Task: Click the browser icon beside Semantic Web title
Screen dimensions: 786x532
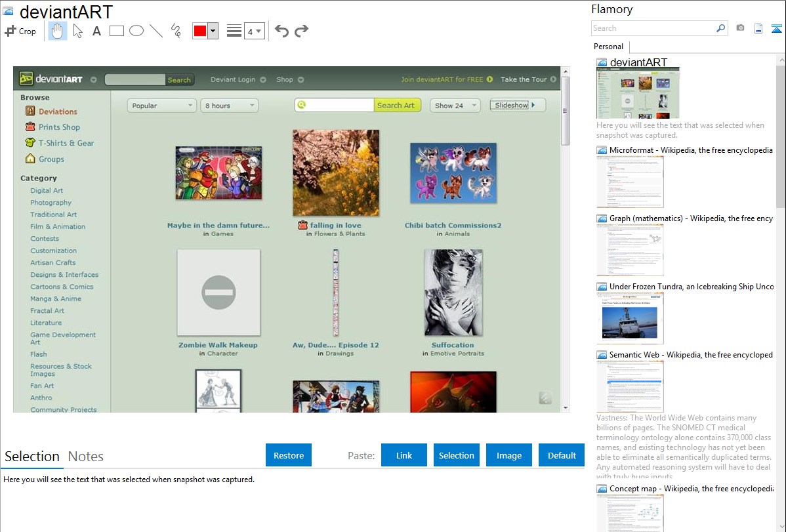Action: 602,354
